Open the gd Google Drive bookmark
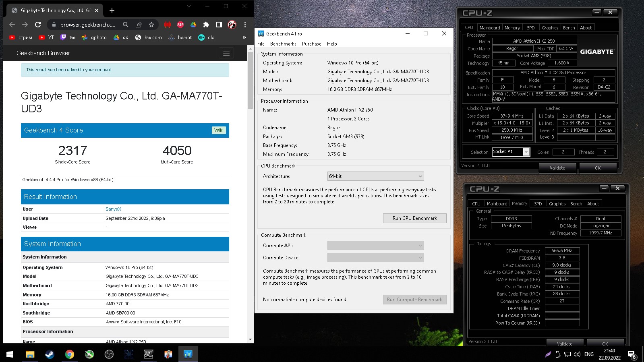 point(121,37)
